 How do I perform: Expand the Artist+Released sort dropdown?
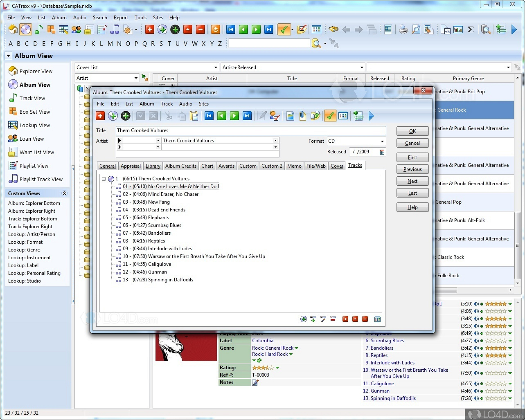click(362, 67)
